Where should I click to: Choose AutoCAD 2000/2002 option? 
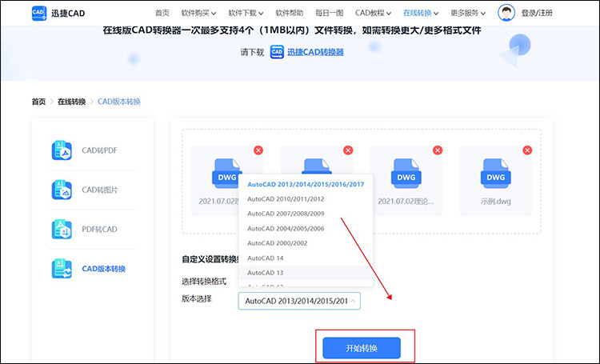306,243
